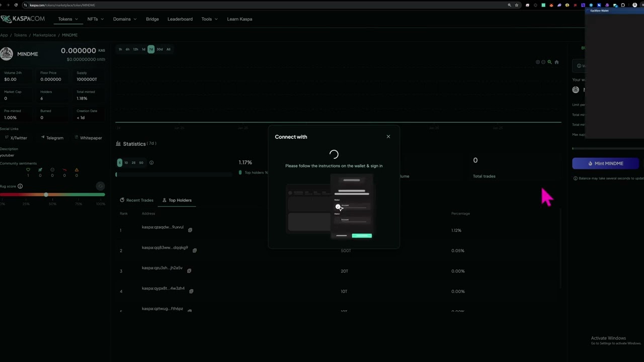Viewport: 644px width, 362px height.
Task: Copy address kaspa:qzu3sh...jh2a5v
Action: coord(189,270)
